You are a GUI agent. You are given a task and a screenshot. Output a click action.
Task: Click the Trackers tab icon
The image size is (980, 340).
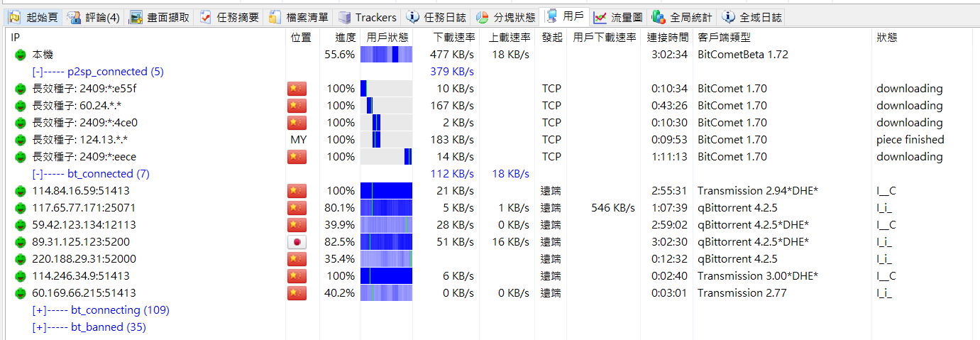click(x=345, y=17)
